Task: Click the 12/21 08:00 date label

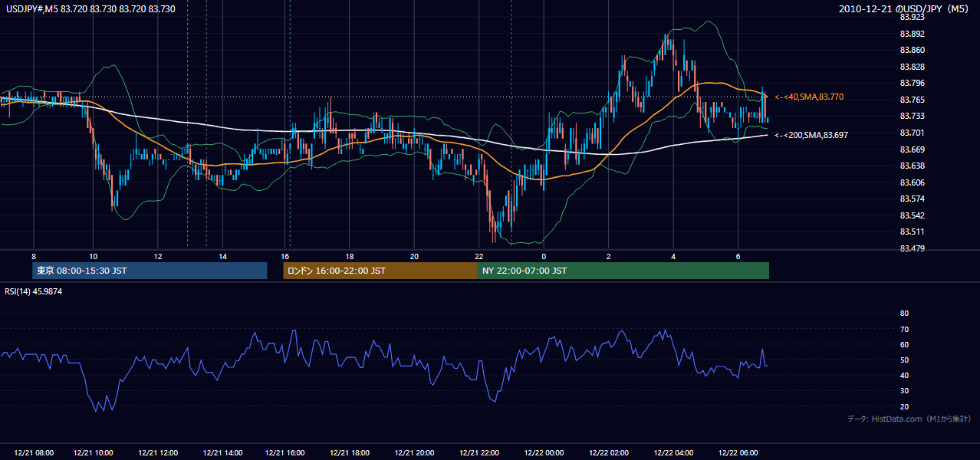Action: (x=34, y=453)
